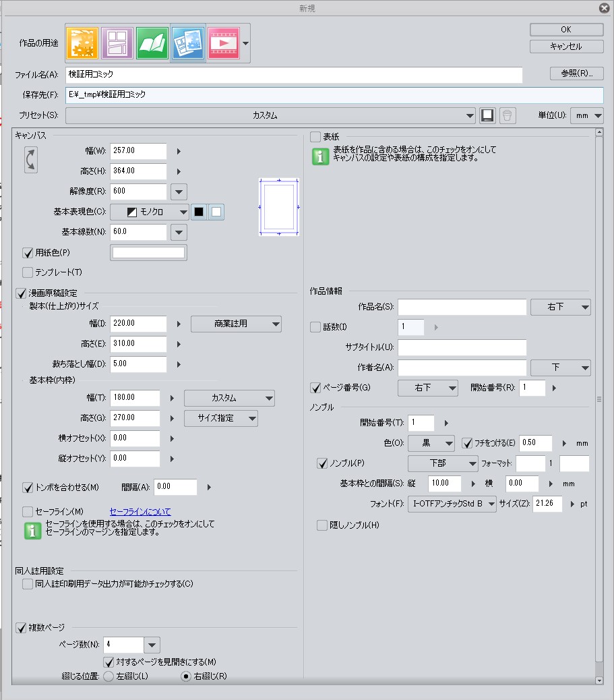
Task: Click the フチをつける value arrow
Action: [x=564, y=443]
